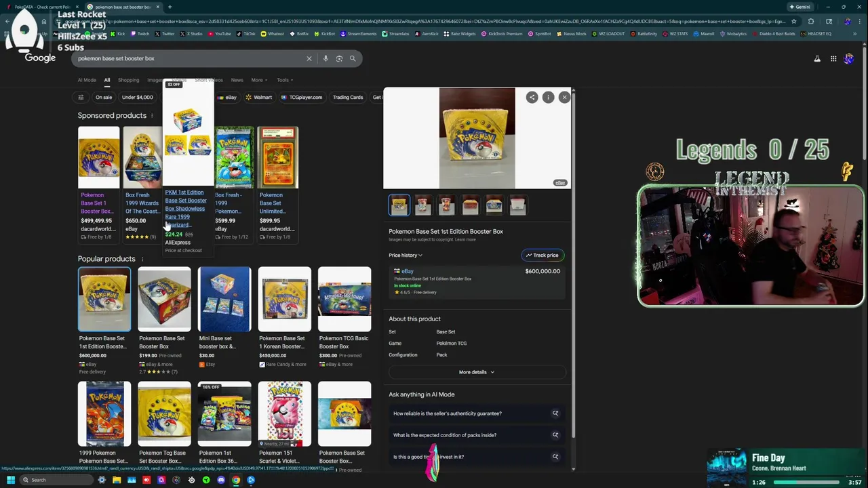
Task: Click the Google search text field
Action: point(190,58)
